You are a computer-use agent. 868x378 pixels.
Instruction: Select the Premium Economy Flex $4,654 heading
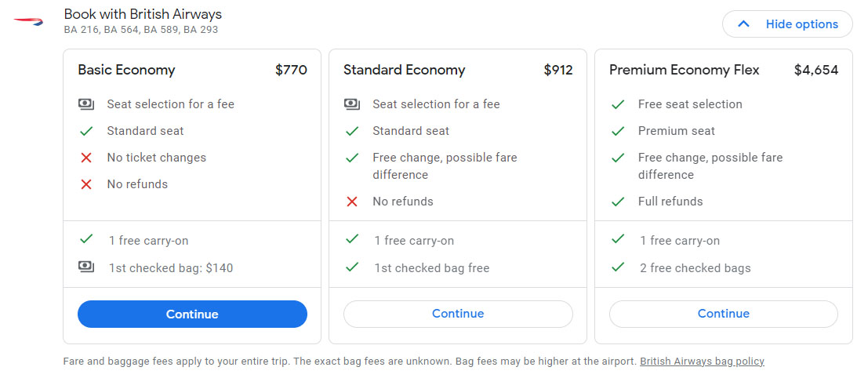coord(684,70)
